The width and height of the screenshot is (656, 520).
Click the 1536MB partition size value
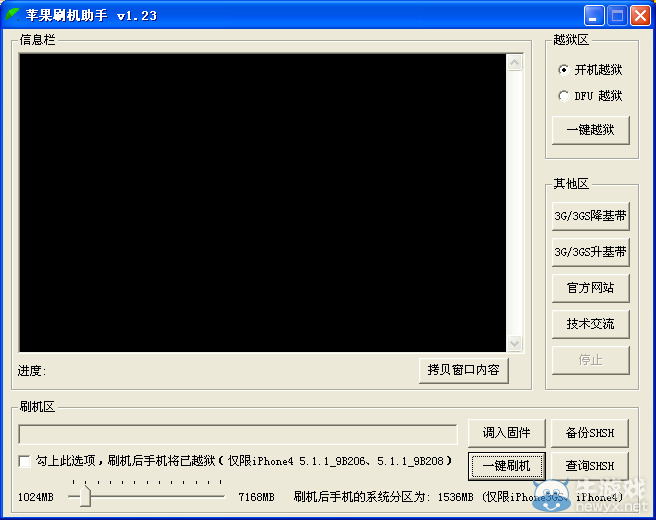456,497
